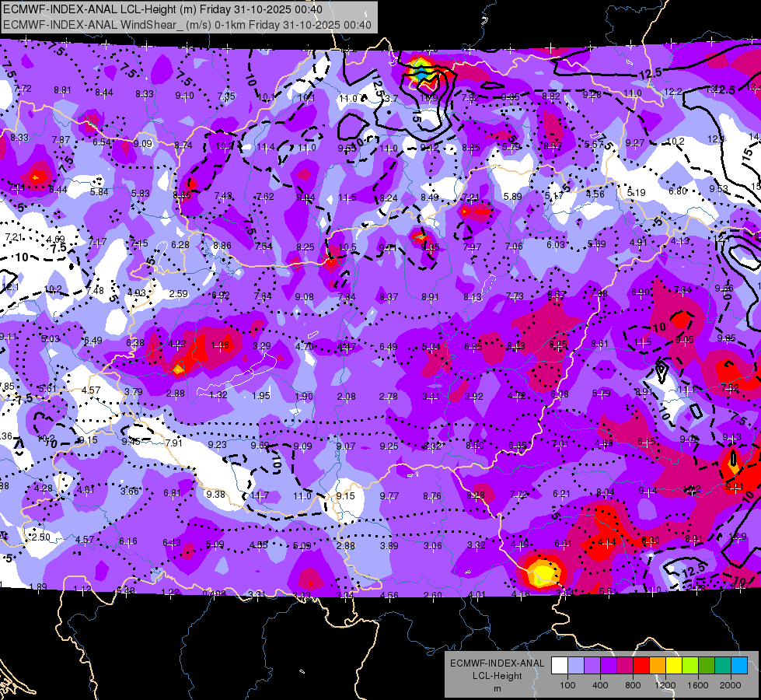Click the 2.78 wind shear value
The image size is (761, 700).
pos(388,397)
